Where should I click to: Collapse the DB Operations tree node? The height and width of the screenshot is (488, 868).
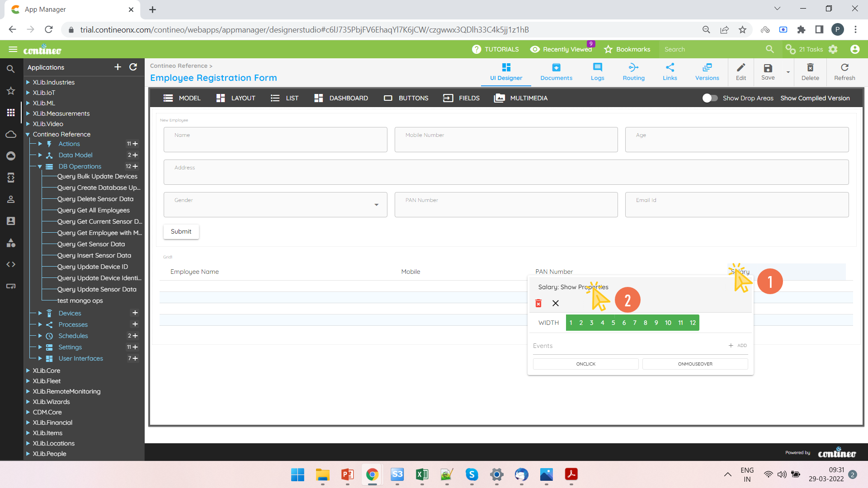pos(40,166)
